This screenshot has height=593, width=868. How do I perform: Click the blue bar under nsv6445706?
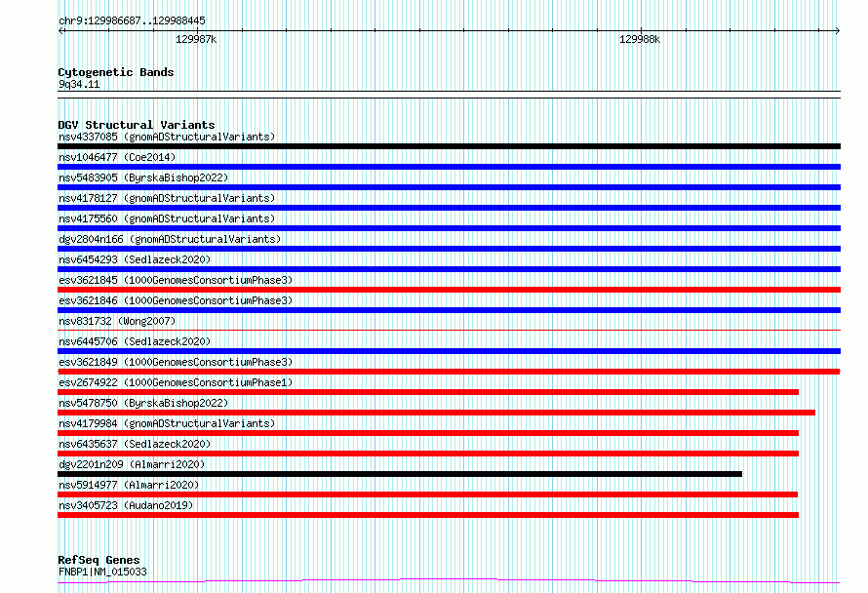tap(449, 351)
